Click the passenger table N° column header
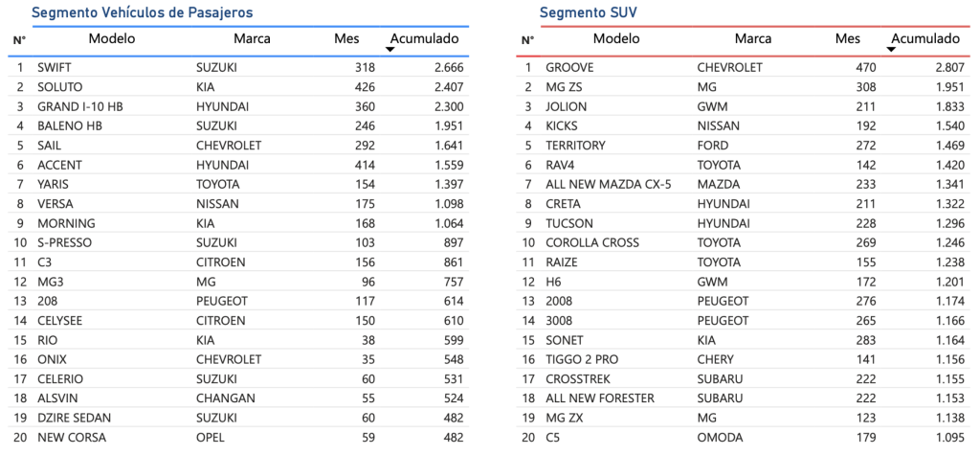Screen dimensions: 980x455 coord(19,40)
